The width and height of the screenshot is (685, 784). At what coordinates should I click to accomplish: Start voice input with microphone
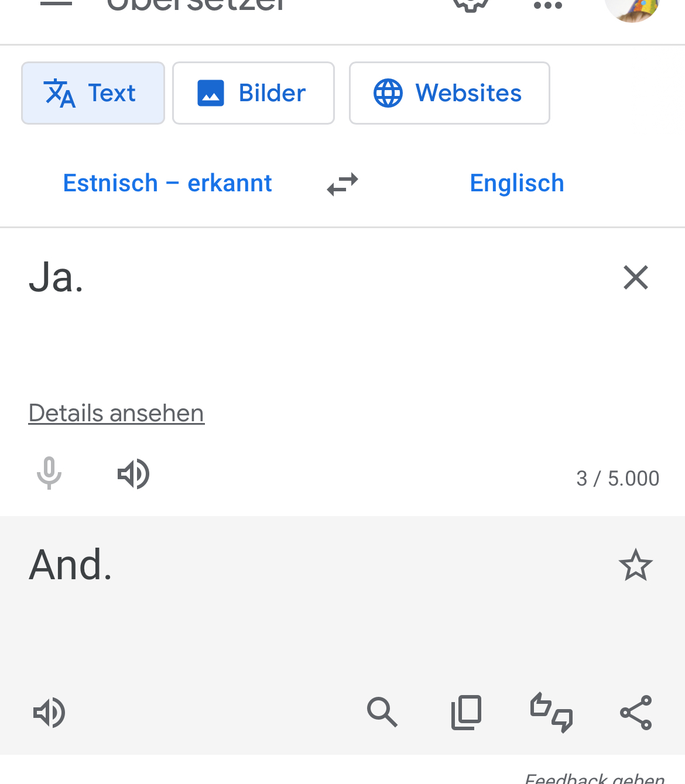49,473
